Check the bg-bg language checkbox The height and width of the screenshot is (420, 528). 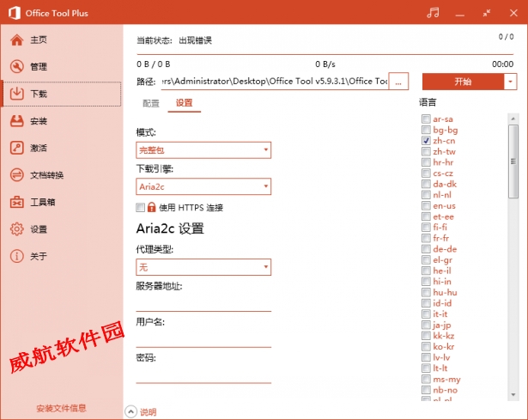coord(426,130)
